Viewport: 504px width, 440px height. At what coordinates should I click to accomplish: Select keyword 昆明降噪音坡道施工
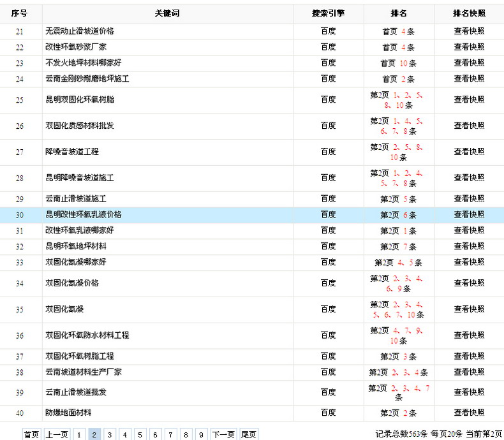tap(80, 178)
